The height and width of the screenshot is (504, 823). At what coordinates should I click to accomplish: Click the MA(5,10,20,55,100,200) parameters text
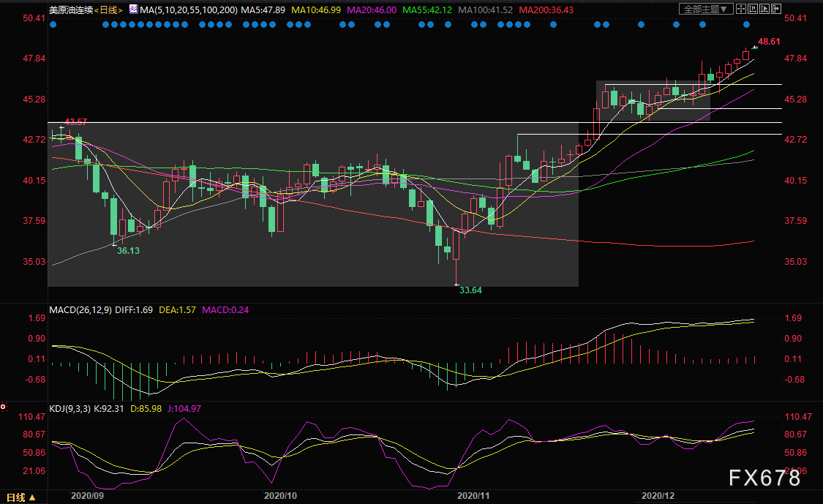187,10
